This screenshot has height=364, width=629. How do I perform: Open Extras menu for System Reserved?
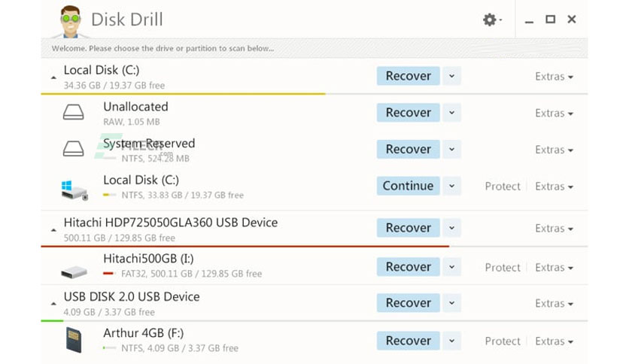point(554,150)
